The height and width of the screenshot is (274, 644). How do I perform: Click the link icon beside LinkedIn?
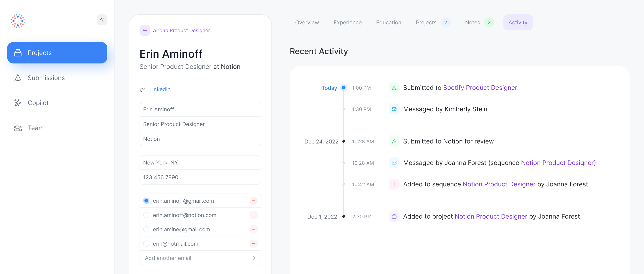coord(142,89)
